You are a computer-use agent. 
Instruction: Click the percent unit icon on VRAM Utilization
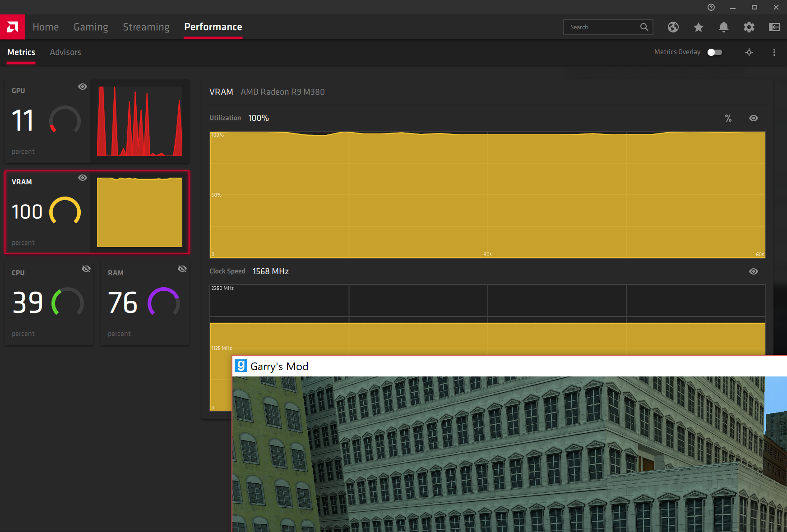tap(728, 118)
